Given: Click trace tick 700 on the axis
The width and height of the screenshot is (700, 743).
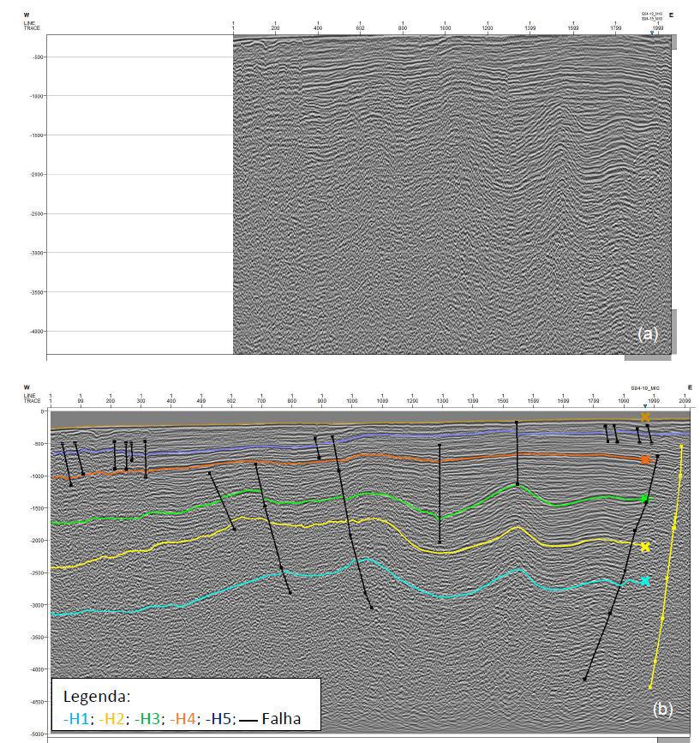Looking at the screenshot, I should tap(261, 401).
